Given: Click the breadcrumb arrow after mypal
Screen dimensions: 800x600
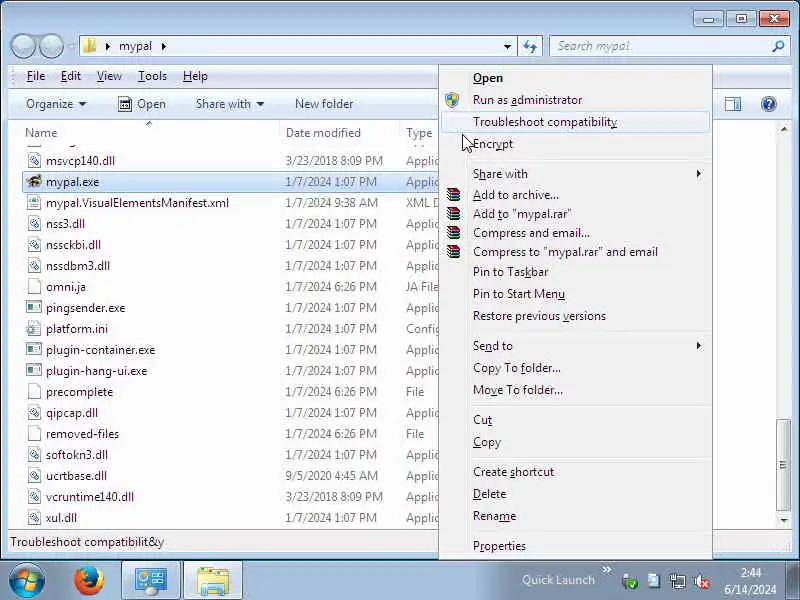Looking at the screenshot, I should 164,46.
